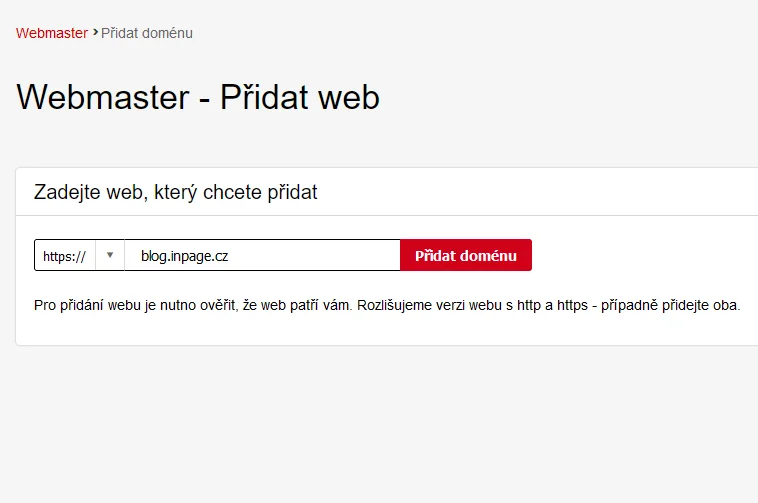Screen dimensions: 758x503
Task: Open the https:// protocol selector
Action: [x=79, y=255]
